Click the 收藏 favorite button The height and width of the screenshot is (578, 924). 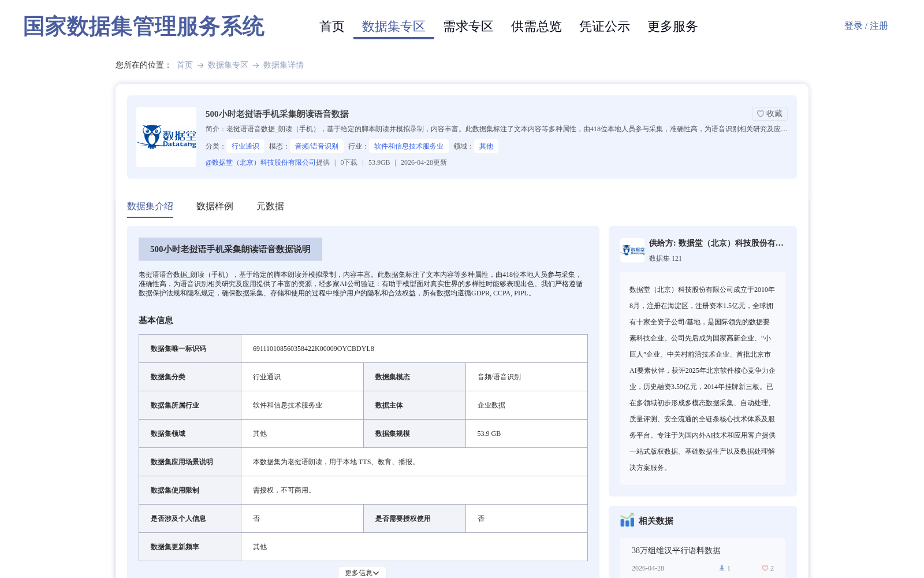tap(769, 114)
